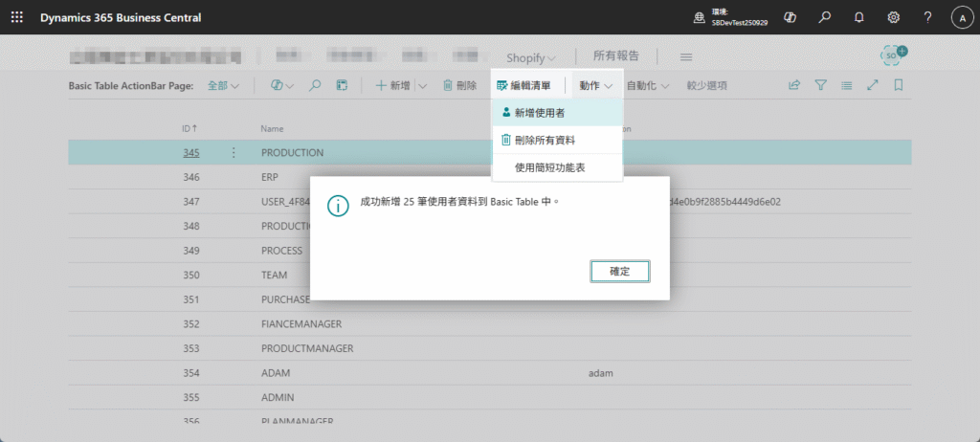Viewport: 980px width, 442px height.
Task: Click the lowercase adam description cell
Action: click(x=601, y=372)
